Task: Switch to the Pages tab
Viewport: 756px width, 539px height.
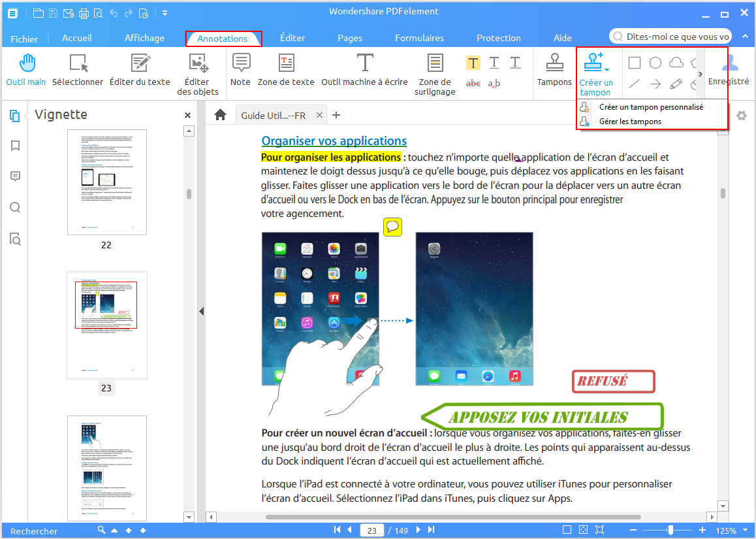Action: pos(349,38)
